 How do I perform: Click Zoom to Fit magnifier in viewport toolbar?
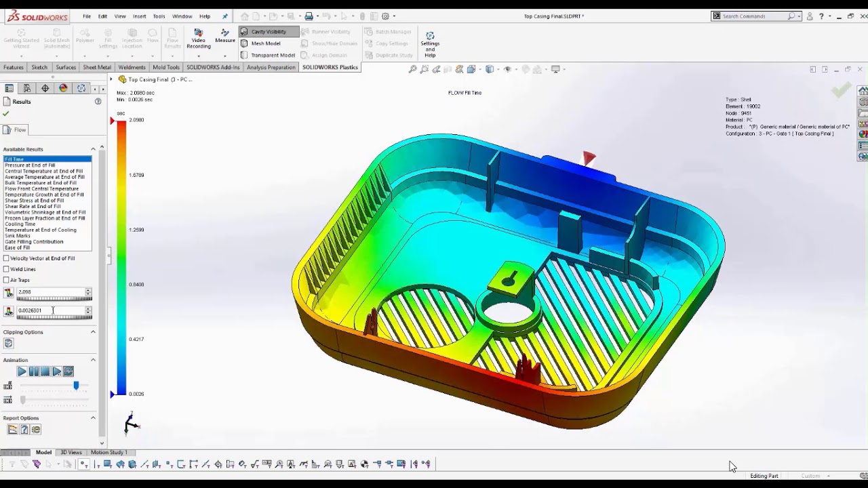[412, 69]
